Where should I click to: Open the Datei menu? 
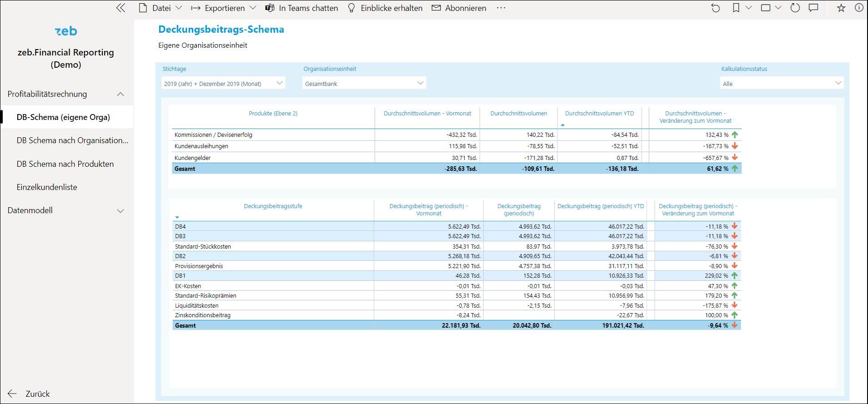[x=161, y=8]
